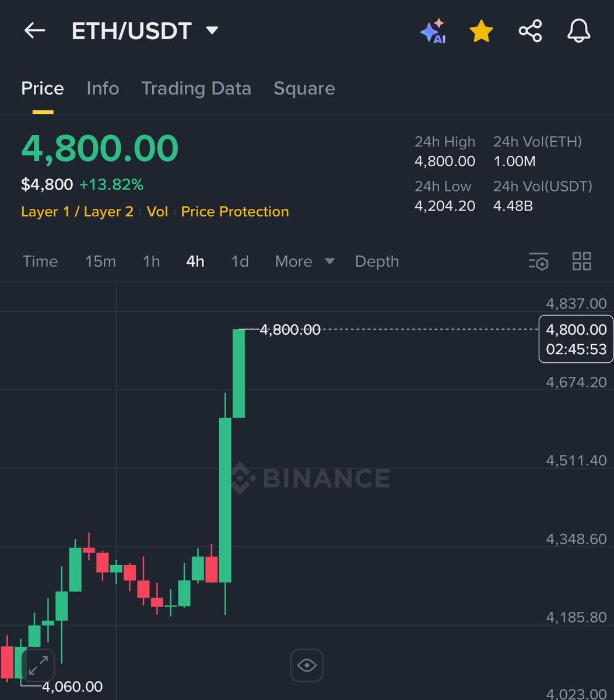Expand the More intervals dropdown
614x700 pixels.
point(304,261)
